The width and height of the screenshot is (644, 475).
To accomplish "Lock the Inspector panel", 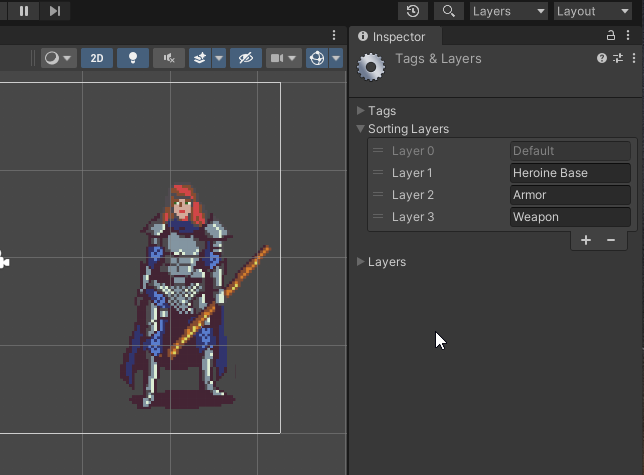I will click(x=611, y=35).
